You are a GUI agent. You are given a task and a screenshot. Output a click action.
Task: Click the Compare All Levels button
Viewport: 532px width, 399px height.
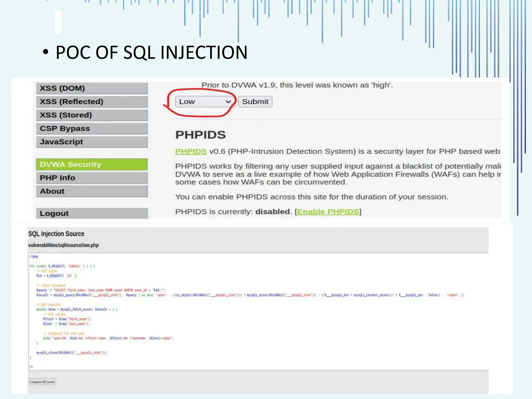coord(42,382)
